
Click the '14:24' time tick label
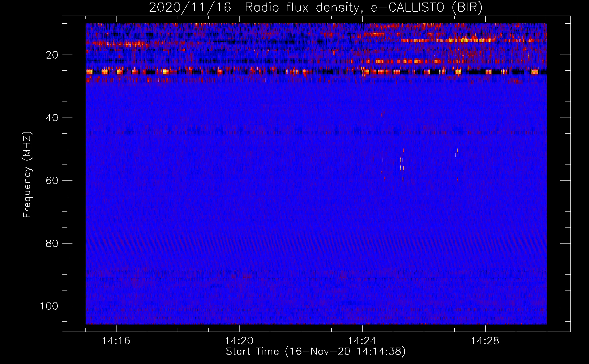tap(362, 341)
